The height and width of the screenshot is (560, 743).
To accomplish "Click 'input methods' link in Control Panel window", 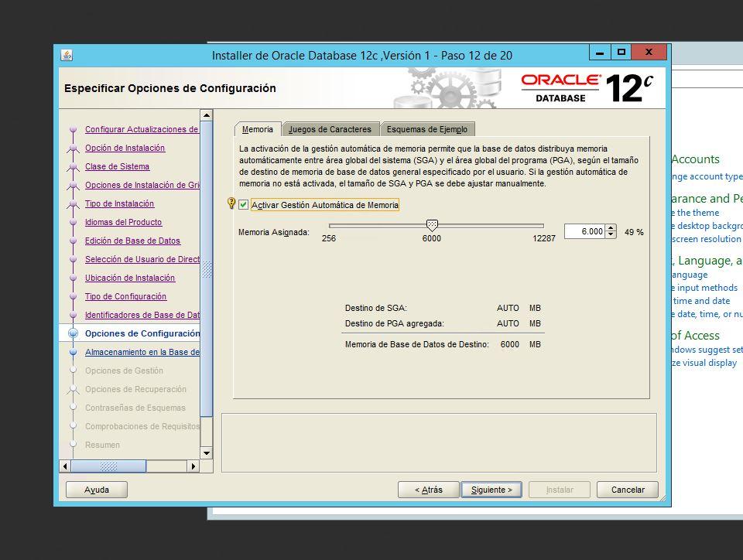I will [x=704, y=288].
